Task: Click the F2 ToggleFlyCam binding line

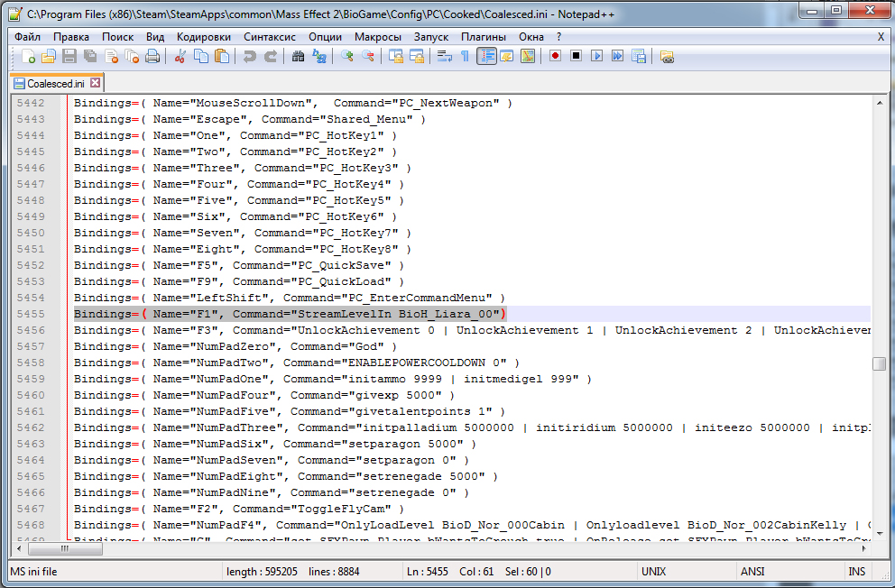Action: point(239,509)
